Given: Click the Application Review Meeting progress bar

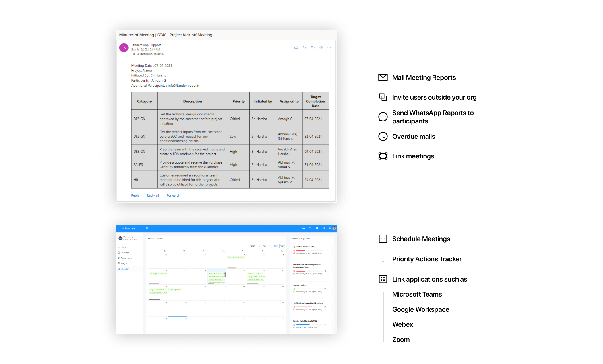Looking at the screenshot, I should [309, 250].
